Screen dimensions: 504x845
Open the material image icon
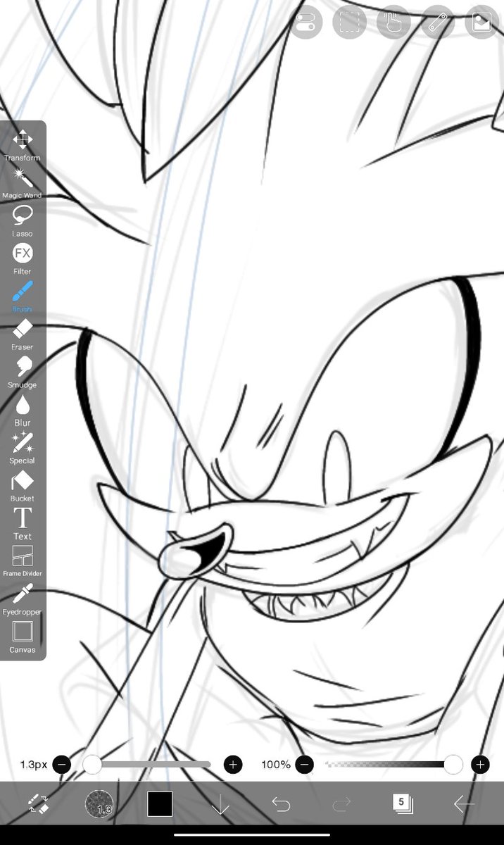tap(481, 23)
